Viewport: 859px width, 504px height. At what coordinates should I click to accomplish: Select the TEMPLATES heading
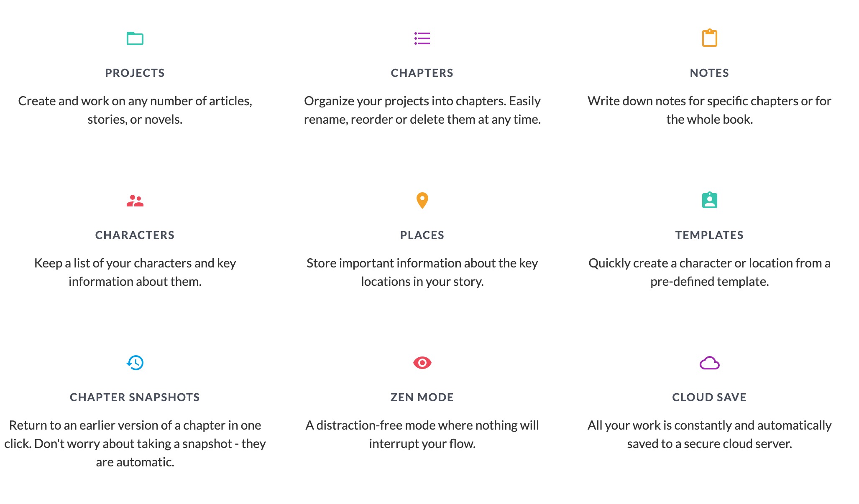click(709, 235)
